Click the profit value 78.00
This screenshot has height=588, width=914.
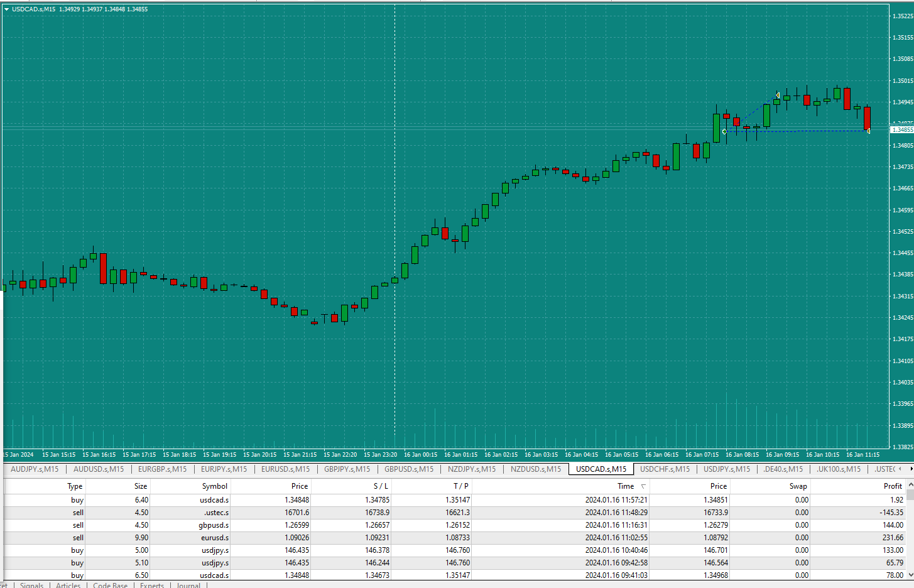[895, 575]
